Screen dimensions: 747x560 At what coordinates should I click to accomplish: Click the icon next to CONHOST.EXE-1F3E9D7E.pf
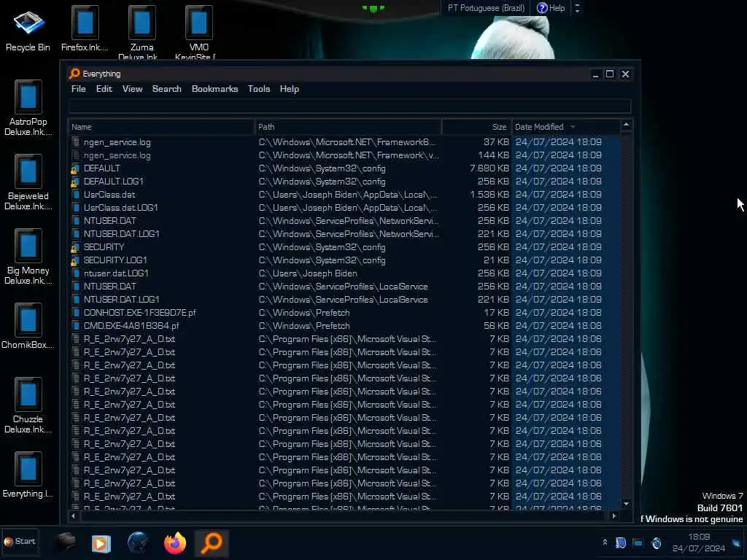click(75, 312)
